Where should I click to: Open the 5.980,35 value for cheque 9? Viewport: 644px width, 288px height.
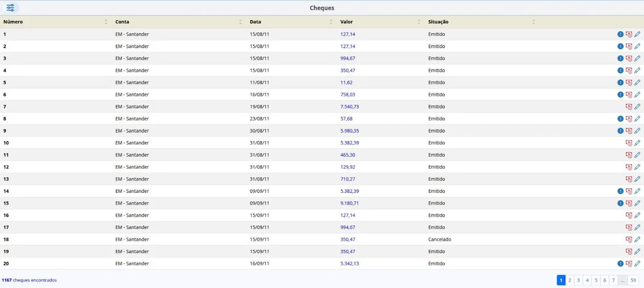pyautogui.click(x=350, y=131)
